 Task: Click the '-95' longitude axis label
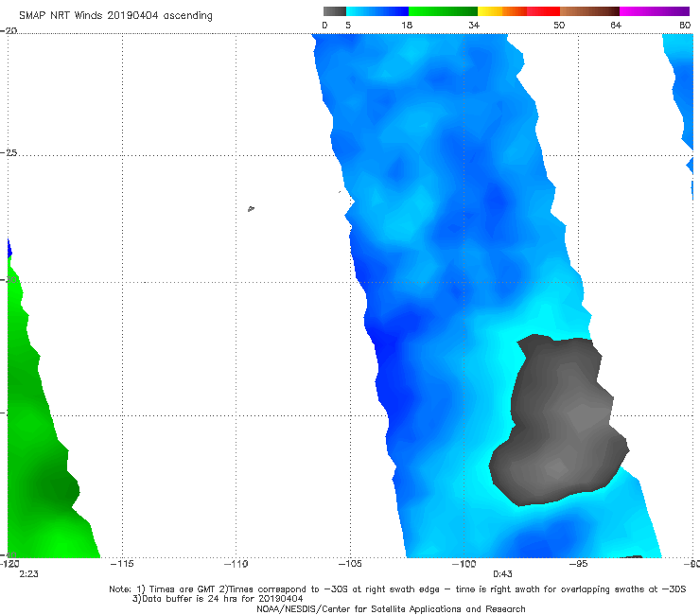pos(578,564)
